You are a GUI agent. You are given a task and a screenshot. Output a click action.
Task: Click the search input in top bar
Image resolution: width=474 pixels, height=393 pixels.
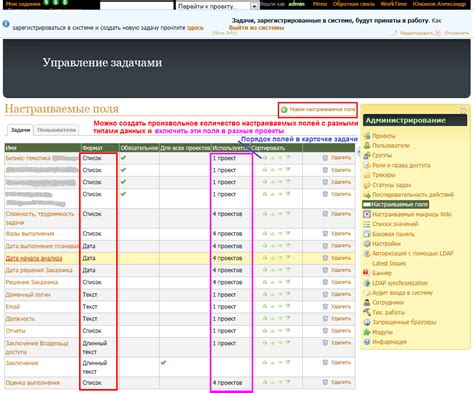[137, 6]
